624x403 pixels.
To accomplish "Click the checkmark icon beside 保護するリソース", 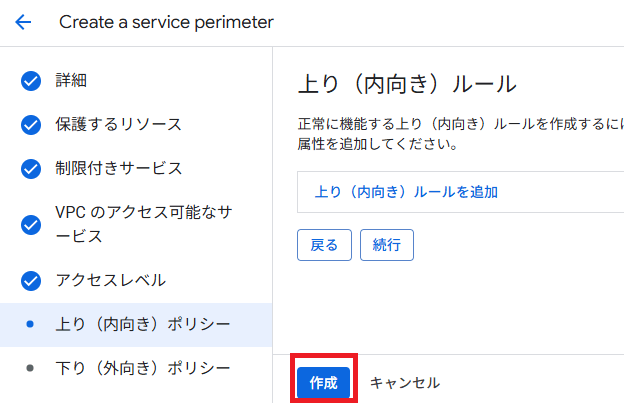I will (x=31, y=125).
